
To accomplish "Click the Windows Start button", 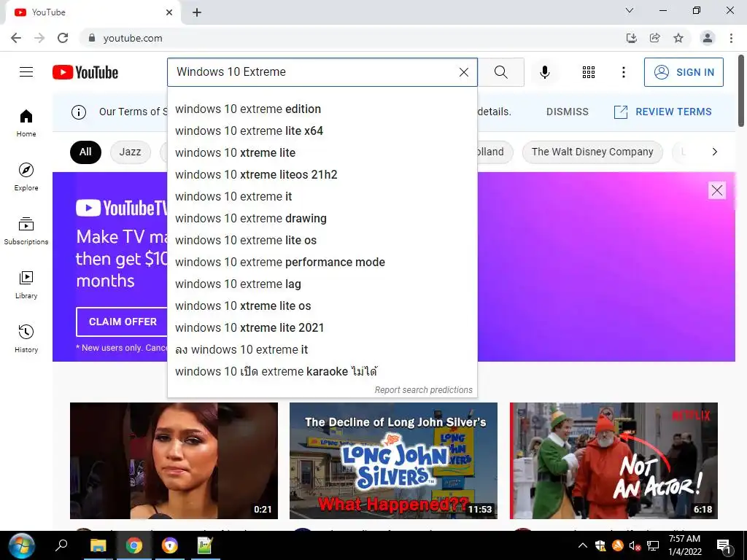I will (x=21, y=545).
